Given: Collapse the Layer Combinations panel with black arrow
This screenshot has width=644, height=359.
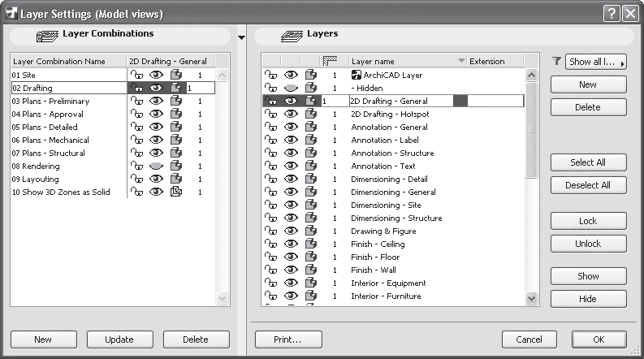Looking at the screenshot, I should point(241,37).
